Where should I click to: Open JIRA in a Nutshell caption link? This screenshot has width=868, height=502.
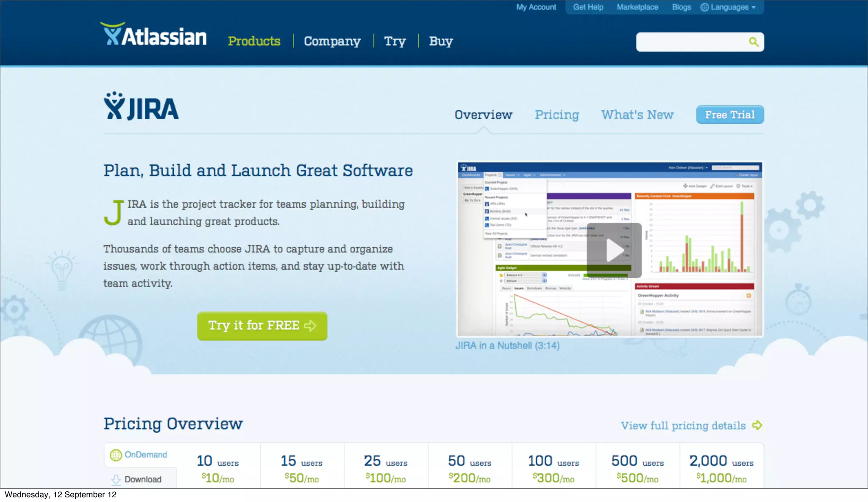[507, 346]
